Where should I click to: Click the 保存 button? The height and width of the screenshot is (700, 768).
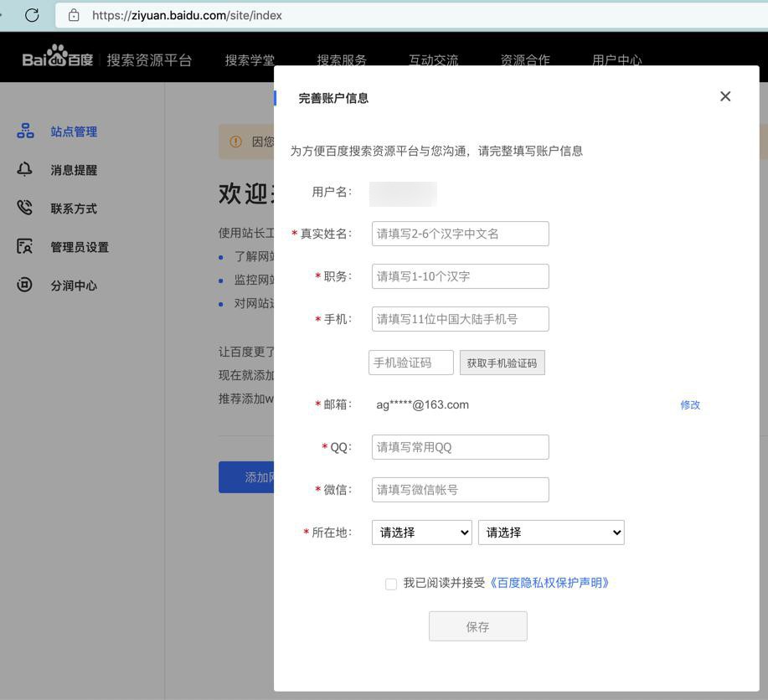[x=478, y=626]
